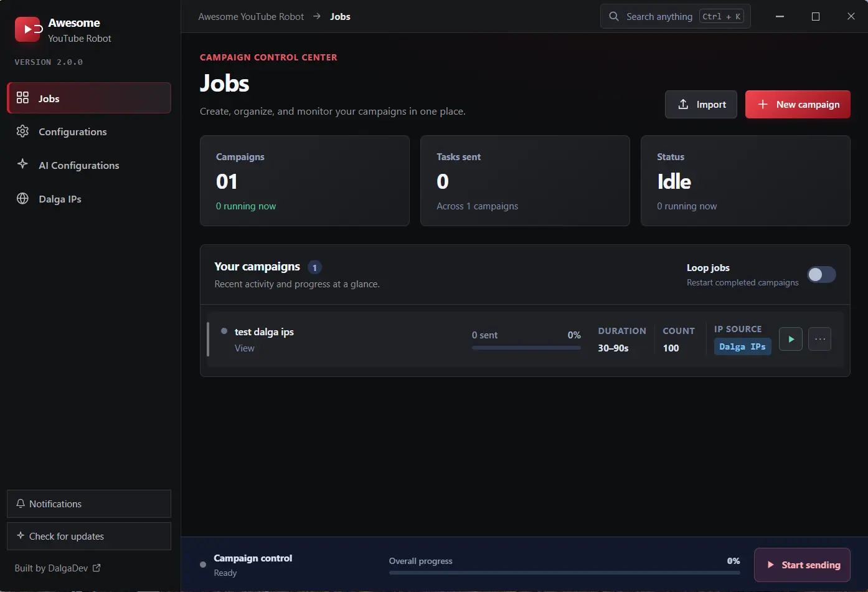This screenshot has width=868, height=592.
Task: Toggle the Loop jobs switch
Action: (x=821, y=275)
